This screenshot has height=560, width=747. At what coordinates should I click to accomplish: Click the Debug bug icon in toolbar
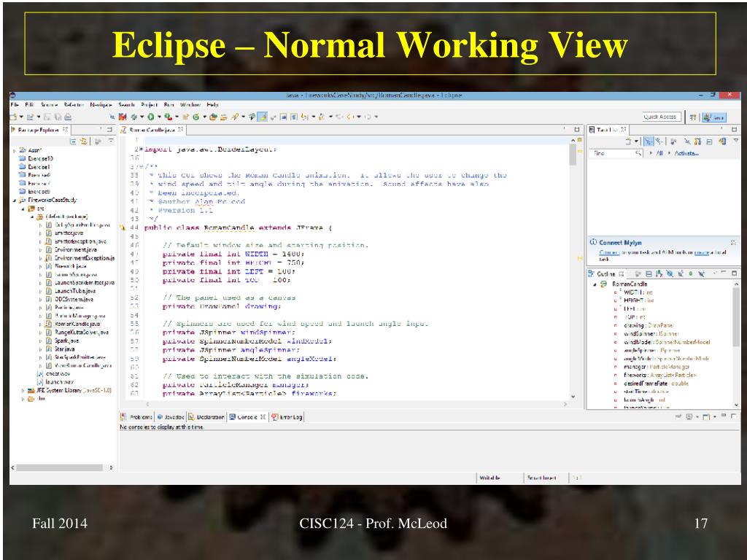click(134, 117)
